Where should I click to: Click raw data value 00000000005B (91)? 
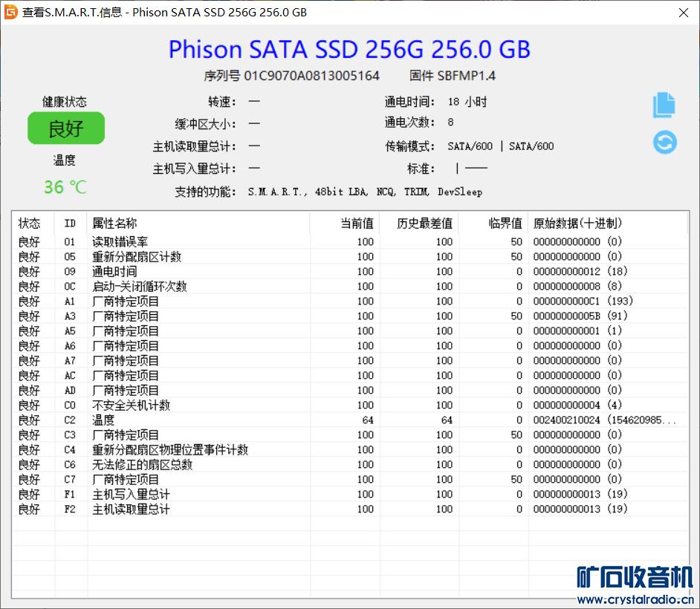(580, 316)
